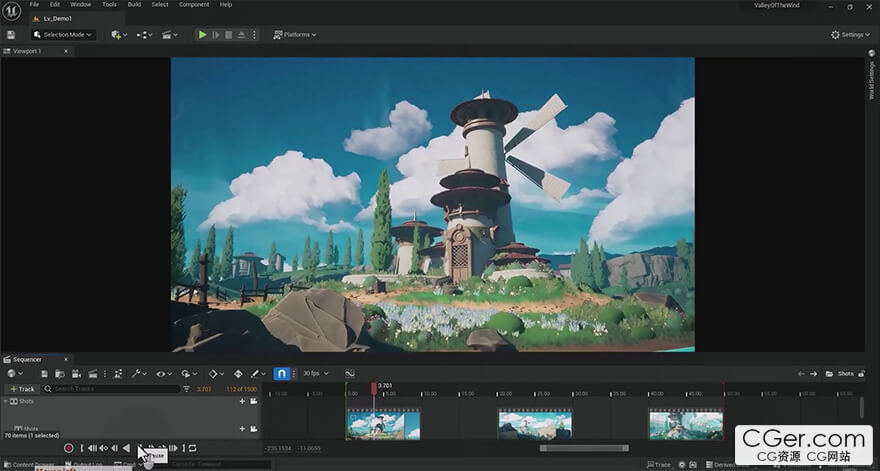Open the eye view options dropdown
Screen dimensions: 880x471
coord(163,373)
